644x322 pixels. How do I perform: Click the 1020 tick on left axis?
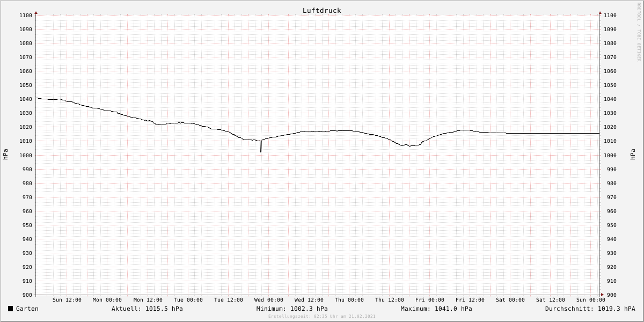pos(26,127)
